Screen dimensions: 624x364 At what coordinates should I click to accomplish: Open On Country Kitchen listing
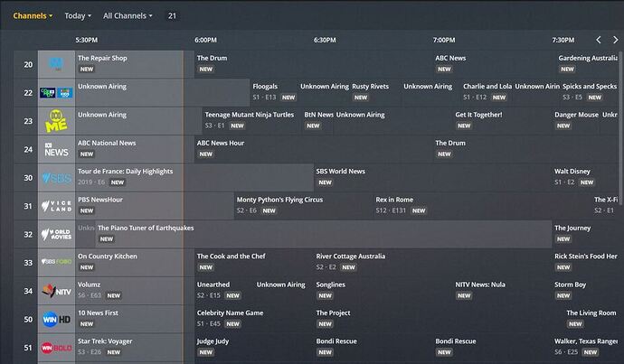[x=135, y=262]
